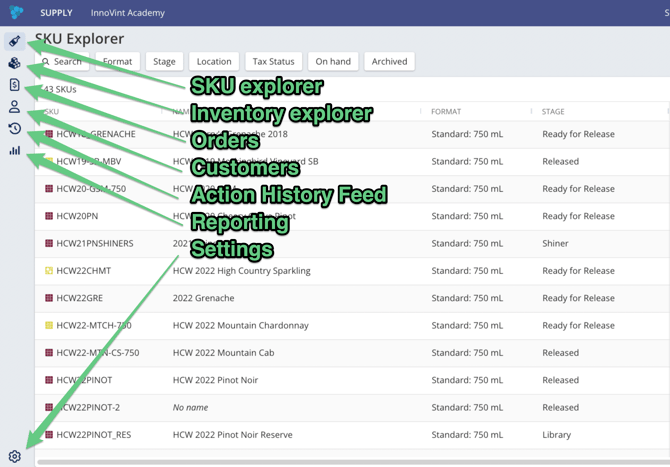The image size is (670, 467).
Task: Open the On hand filter
Action: click(333, 62)
